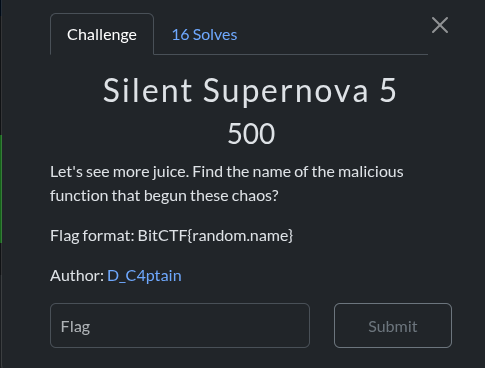485x368 pixels.
Task: Click the word 'malicious' in the description
Action: pos(371,172)
